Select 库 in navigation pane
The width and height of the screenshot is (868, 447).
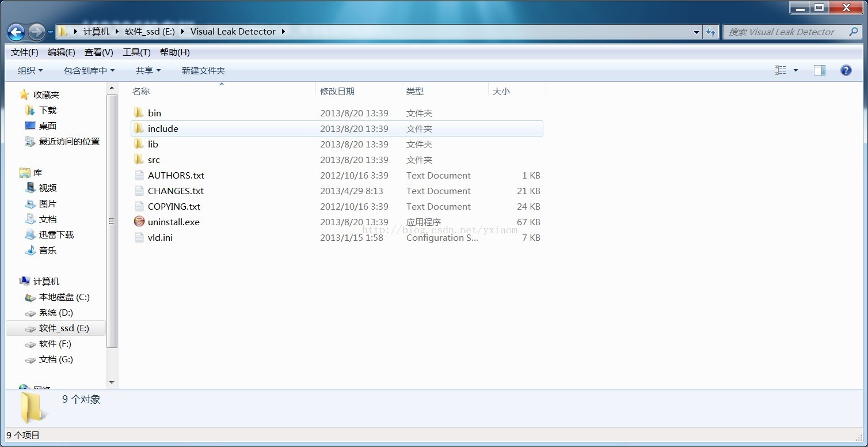[x=37, y=172]
